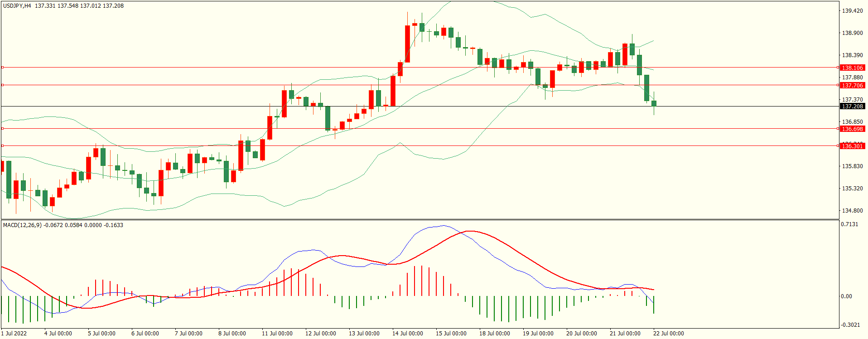Screen dimensions: 868x339
Task: Click the 4 Jul 00:00 date label
Action: (58, 334)
